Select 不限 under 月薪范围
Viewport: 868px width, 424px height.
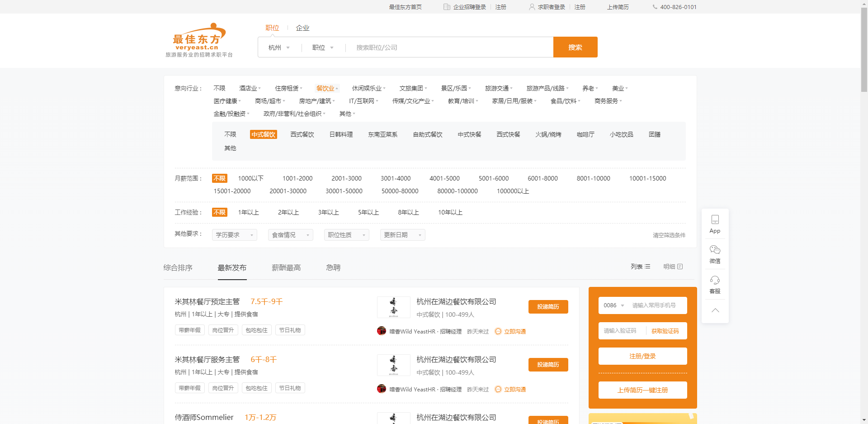pos(220,178)
